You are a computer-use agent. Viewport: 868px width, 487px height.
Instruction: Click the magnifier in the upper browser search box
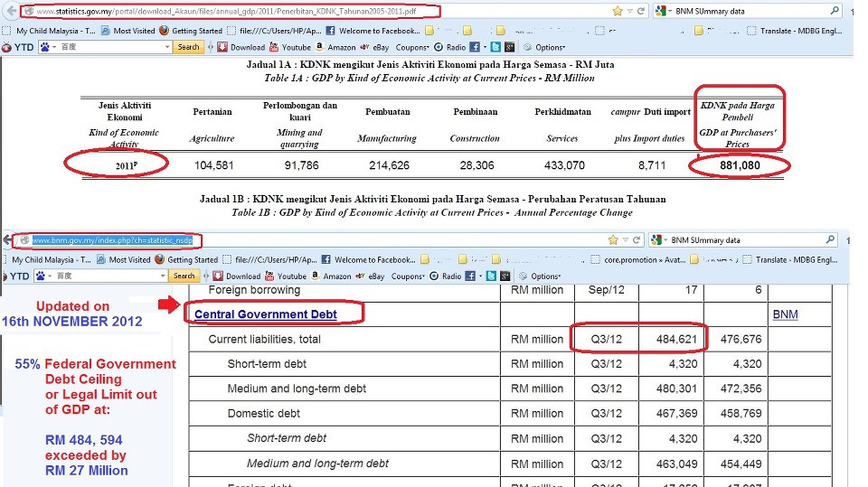pyautogui.click(x=835, y=11)
